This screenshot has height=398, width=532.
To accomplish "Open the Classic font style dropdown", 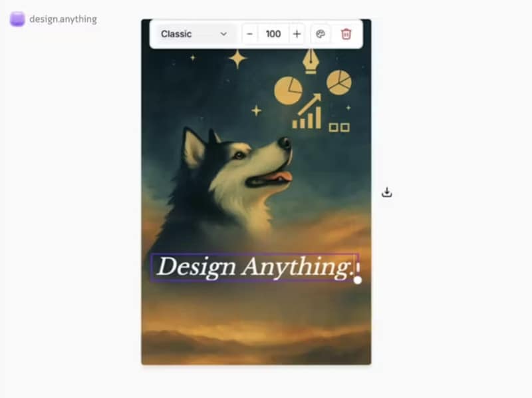I will coord(194,34).
